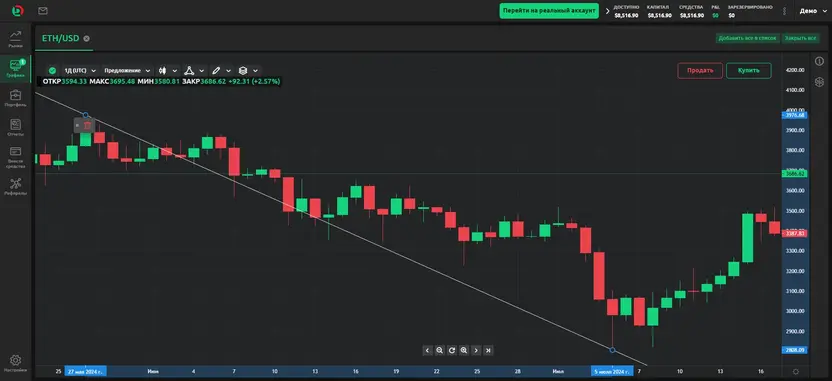Open the mail envelope icon in the header
This screenshot has height=381, width=832.
(x=43, y=10)
